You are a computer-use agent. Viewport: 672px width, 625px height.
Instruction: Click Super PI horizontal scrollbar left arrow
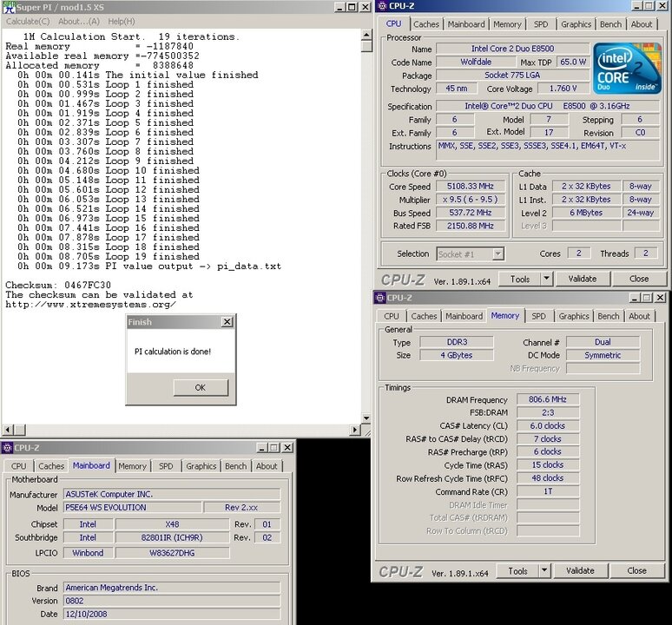click(x=8, y=429)
